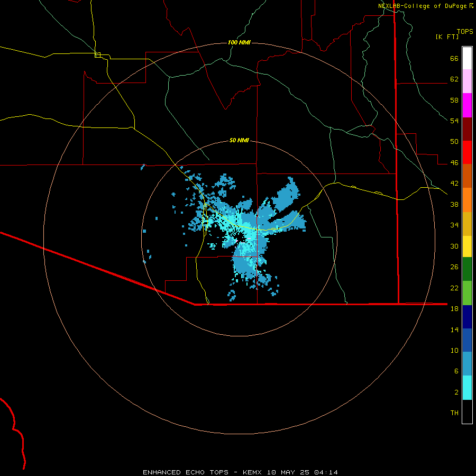Pick the navy blue legend swatch

tap(467, 317)
